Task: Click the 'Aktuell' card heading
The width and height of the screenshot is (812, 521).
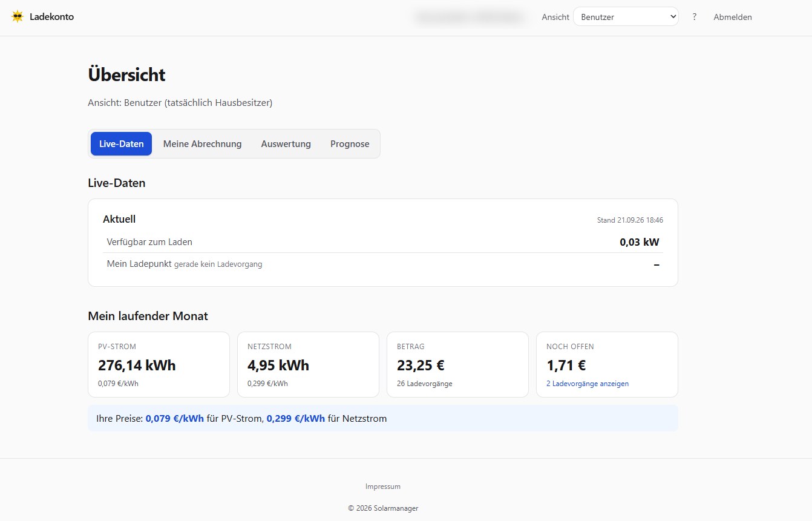Action: pos(119,219)
